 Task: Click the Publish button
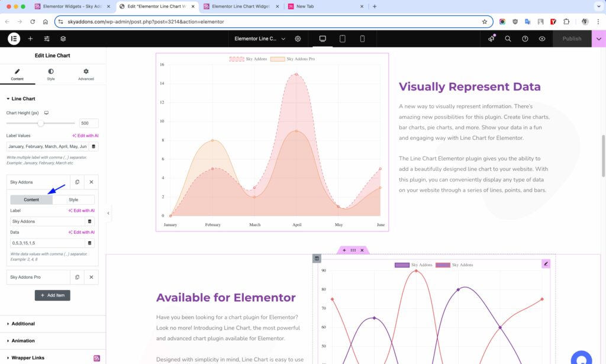coord(572,38)
